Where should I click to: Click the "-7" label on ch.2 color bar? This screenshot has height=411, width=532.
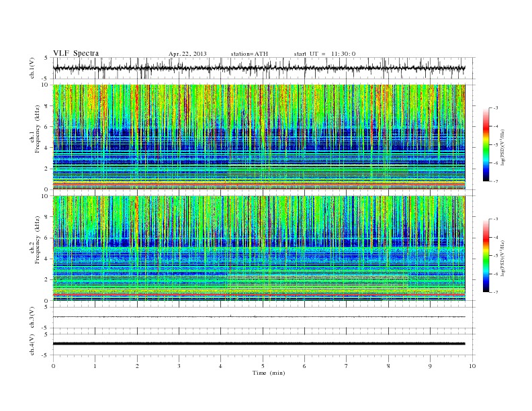coord(496,292)
